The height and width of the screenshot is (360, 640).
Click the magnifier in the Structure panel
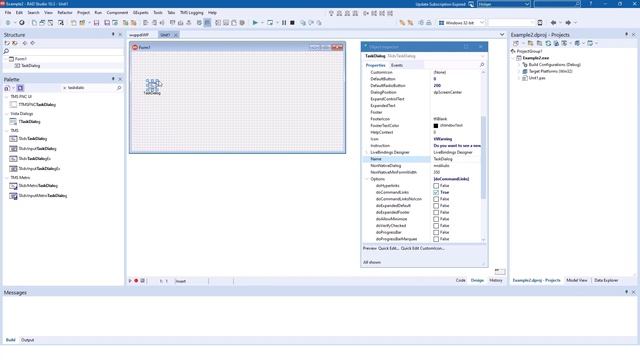click(x=6, y=51)
